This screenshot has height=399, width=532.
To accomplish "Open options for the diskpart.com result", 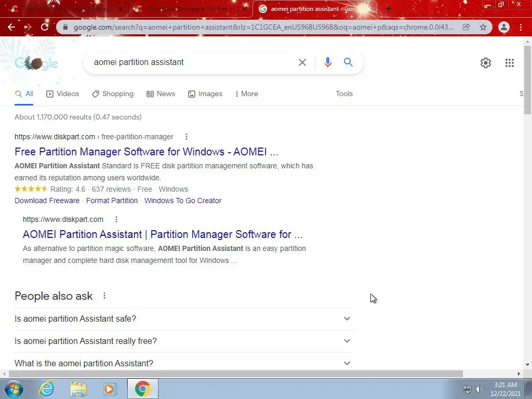I will pos(116,219).
